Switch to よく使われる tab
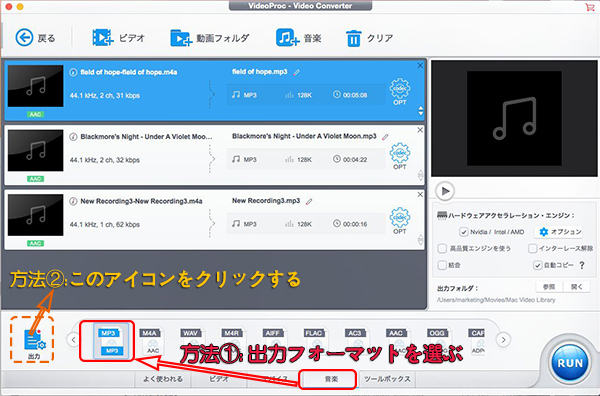Viewport: 600px width, 396px height. pos(163,379)
